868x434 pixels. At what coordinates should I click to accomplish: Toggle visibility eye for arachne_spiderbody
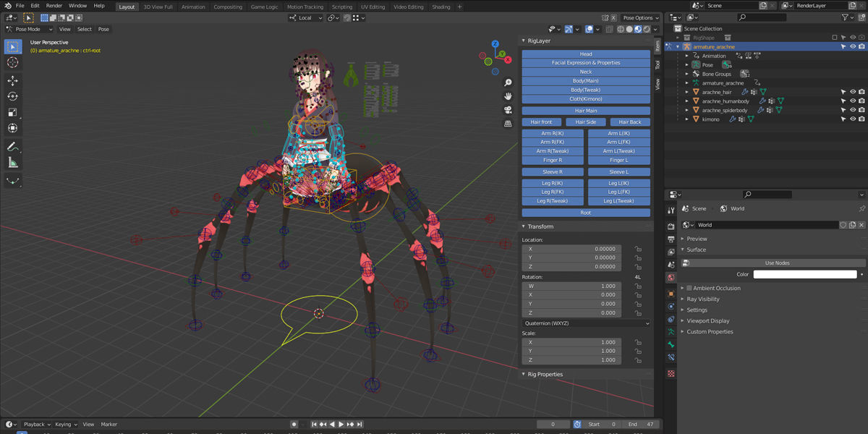point(853,111)
